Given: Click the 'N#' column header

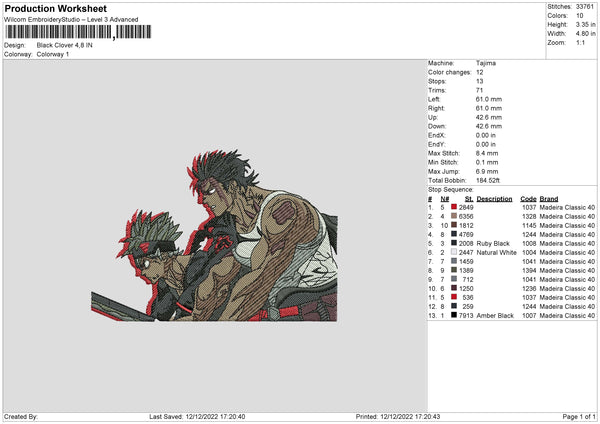Looking at the screenshot, I should point(445,199).
